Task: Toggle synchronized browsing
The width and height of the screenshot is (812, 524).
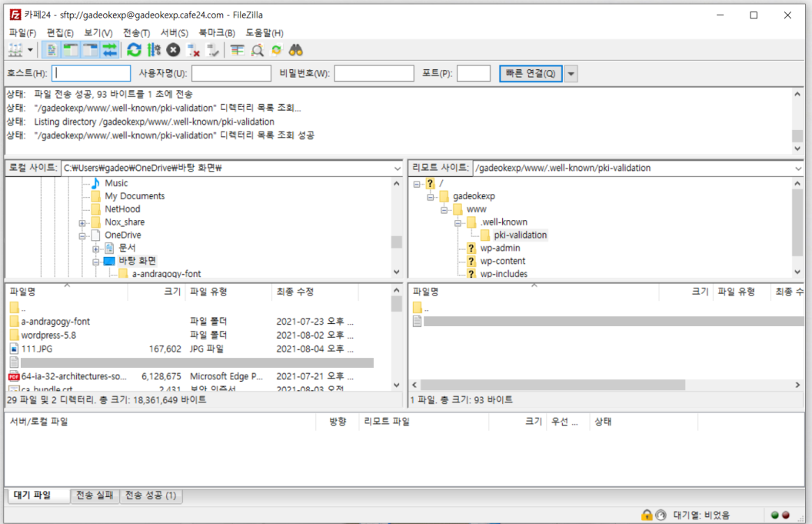Action: (277, 50)
